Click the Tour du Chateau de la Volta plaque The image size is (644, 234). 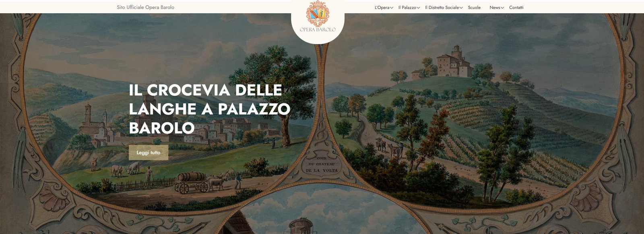(322, 164)
